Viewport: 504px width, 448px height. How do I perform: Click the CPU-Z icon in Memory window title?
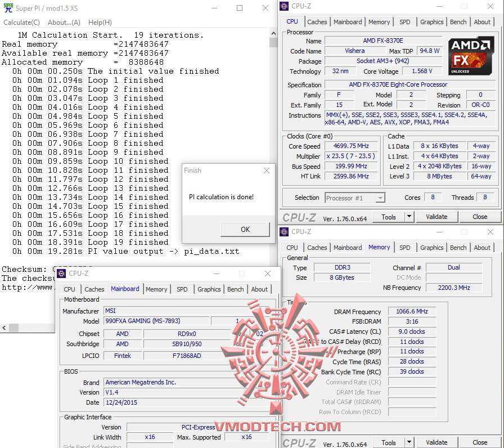284,232
